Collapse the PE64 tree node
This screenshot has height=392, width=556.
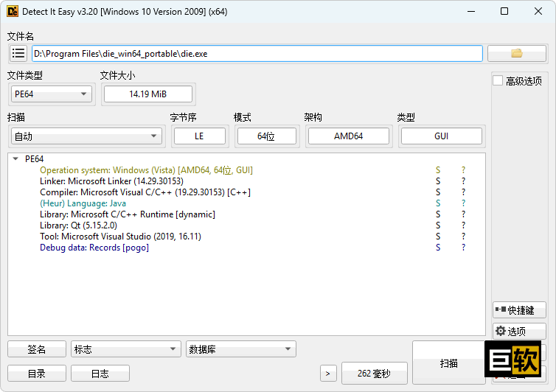[15, 158]
